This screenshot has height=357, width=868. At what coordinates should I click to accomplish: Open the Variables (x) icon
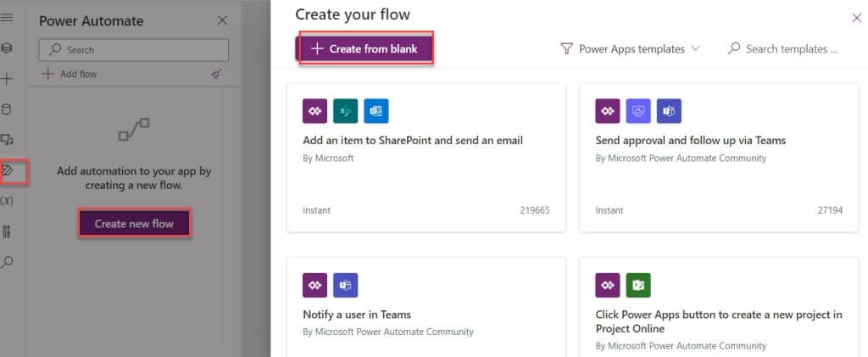tap(7, 200)
